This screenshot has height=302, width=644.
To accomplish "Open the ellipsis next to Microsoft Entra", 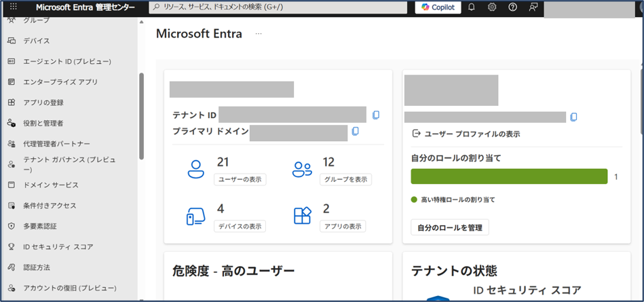I will (259, 34).
